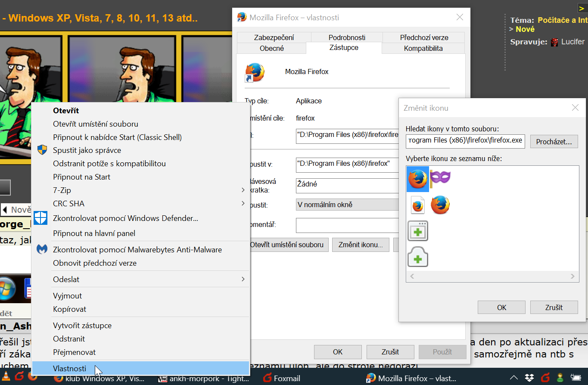Select the Zástupce tab
Screen dimensions: 588x385
pyautogui.click(x=344, y=47)
